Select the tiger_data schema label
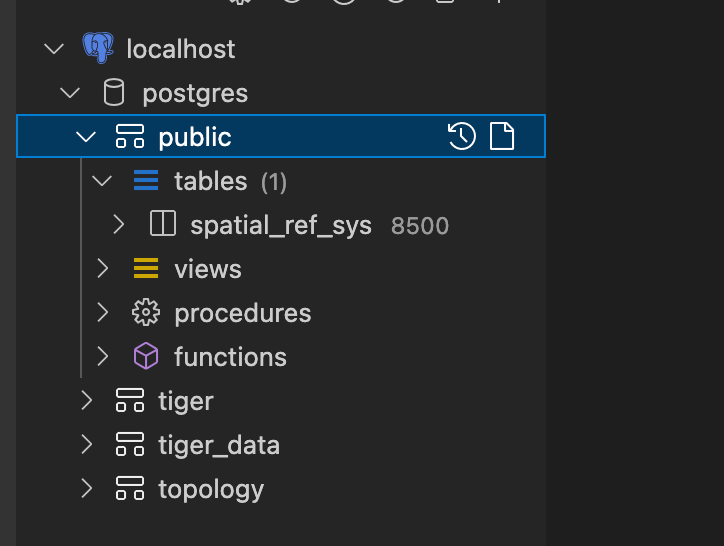This screenshot has width=724, height=546. [218, 445]
